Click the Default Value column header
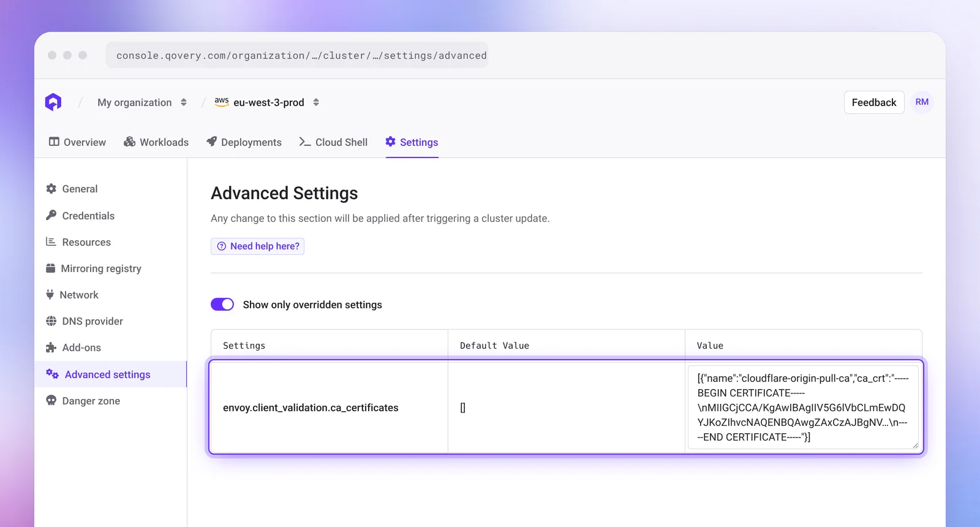Image resolution: width=980 pixels, height=527 pixels. point(494,346)
